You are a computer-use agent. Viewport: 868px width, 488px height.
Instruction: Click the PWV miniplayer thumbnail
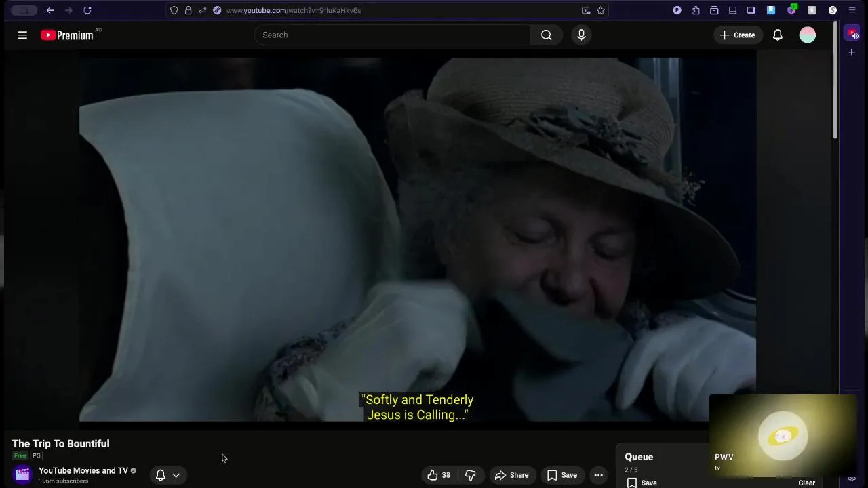click(783, 435)
